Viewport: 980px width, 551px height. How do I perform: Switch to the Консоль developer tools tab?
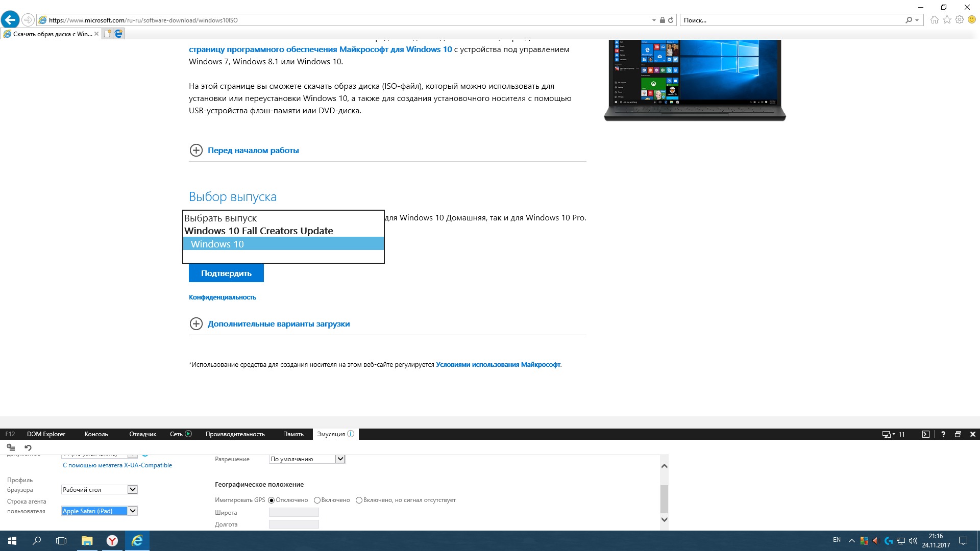(x=96, y=434)
